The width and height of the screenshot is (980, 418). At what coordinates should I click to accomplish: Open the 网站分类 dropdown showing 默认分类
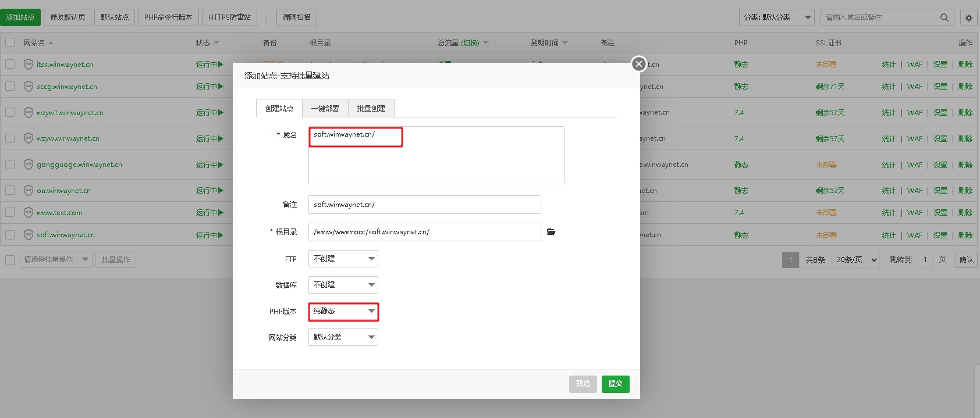(343, 337)
